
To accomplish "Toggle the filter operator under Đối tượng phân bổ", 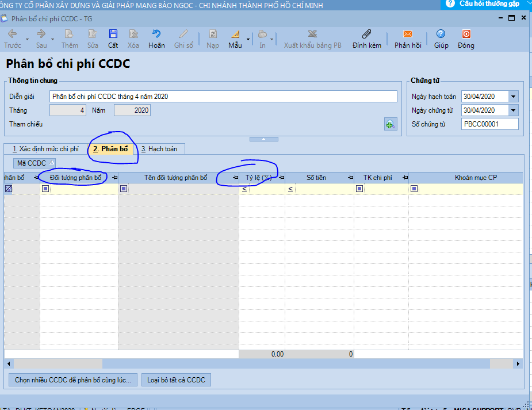I will (45, 189).
